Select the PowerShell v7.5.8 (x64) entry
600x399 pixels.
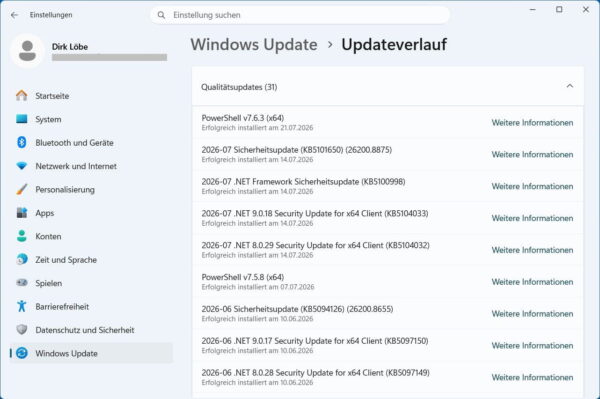point(388,281)
